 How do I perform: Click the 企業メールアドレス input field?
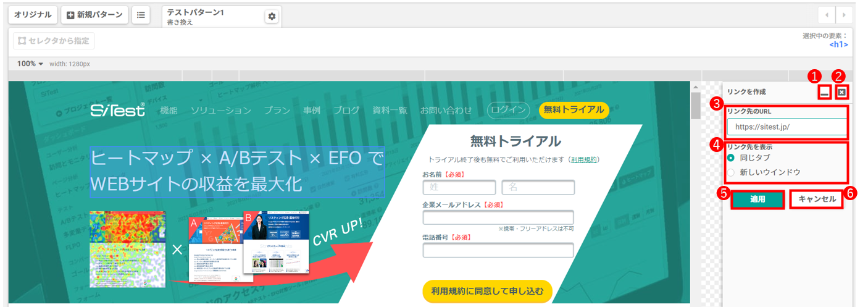(498, 217)
